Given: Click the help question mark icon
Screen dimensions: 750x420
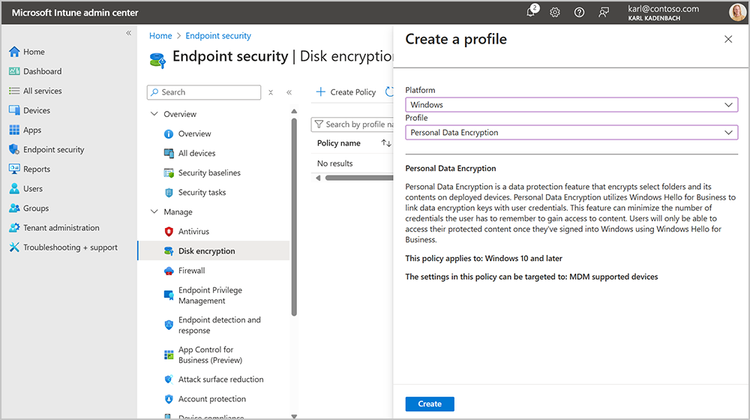Looking at the screenshot, I should tap(580, 12).
